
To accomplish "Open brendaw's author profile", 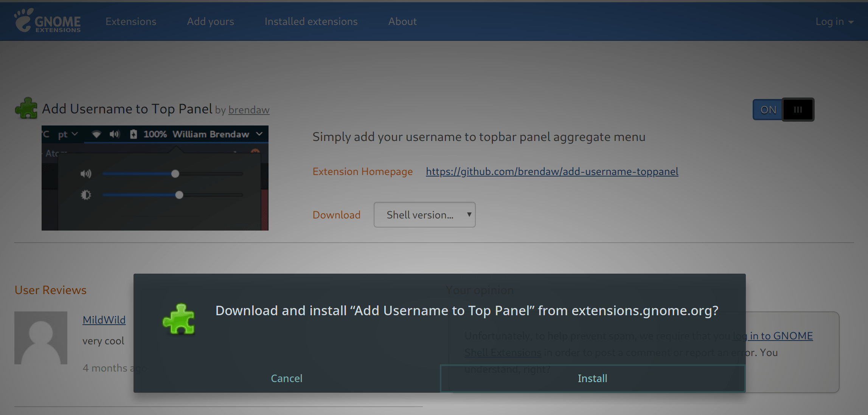I will [248, 110].
